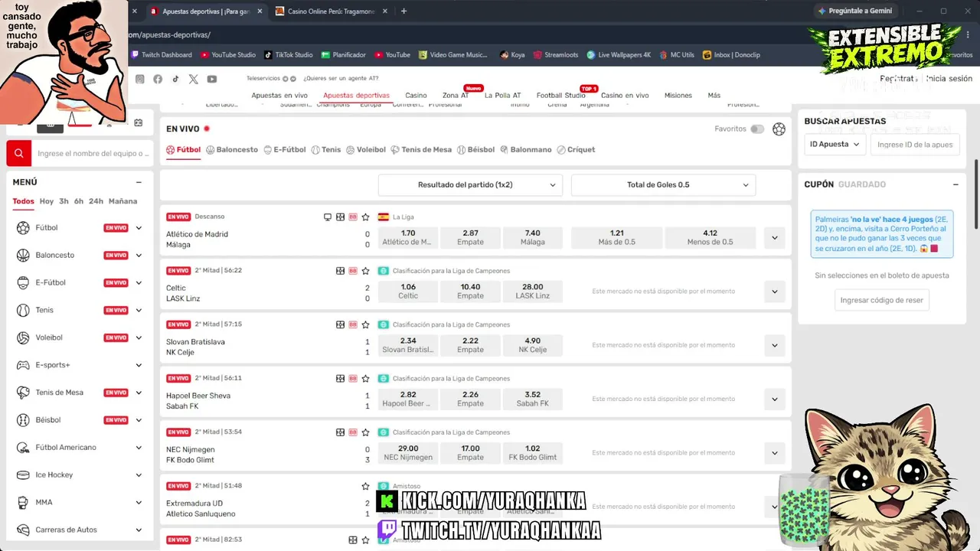Open the ID Apuesta dropdown
Image resolution: width=980 pixels, height=551 pixels.
[x=835, y=145]
